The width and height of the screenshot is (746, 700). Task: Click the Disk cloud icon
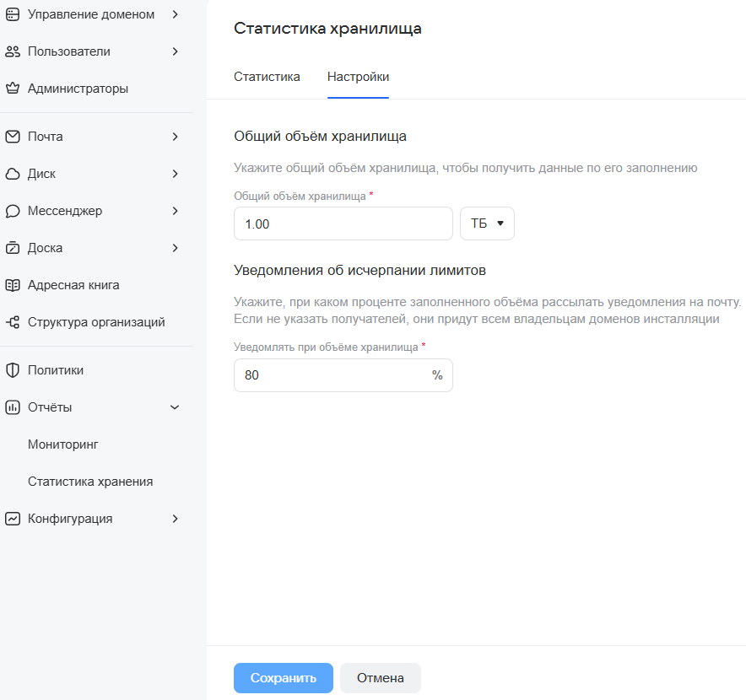pyautogui.click(x=13, y=174)
